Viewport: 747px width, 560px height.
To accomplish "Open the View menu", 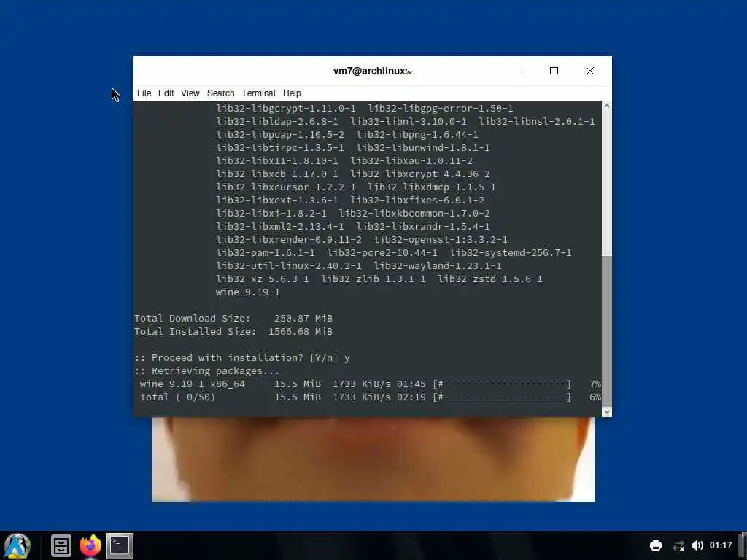I will [x=190, y=93].
